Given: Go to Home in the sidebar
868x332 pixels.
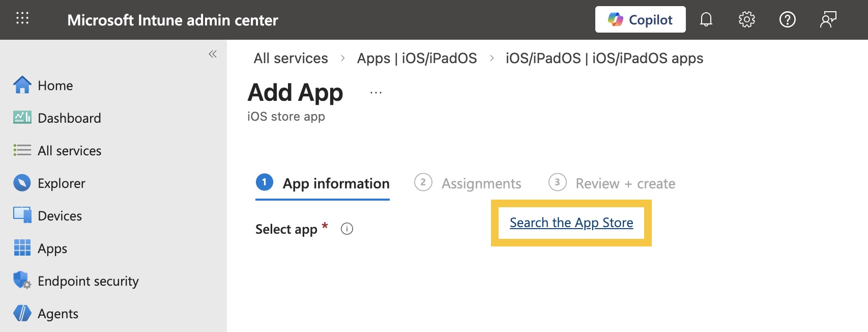Looking at the screenshot, I should click(55, 86).
